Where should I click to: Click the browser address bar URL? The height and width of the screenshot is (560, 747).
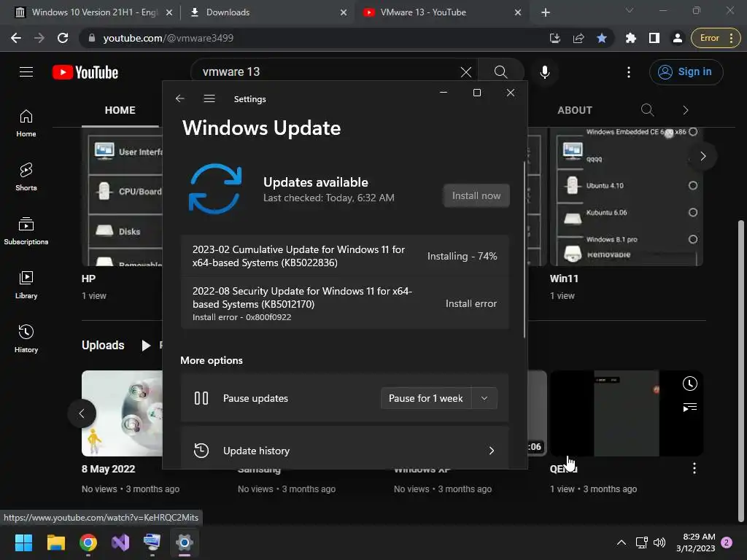[168, 38]
